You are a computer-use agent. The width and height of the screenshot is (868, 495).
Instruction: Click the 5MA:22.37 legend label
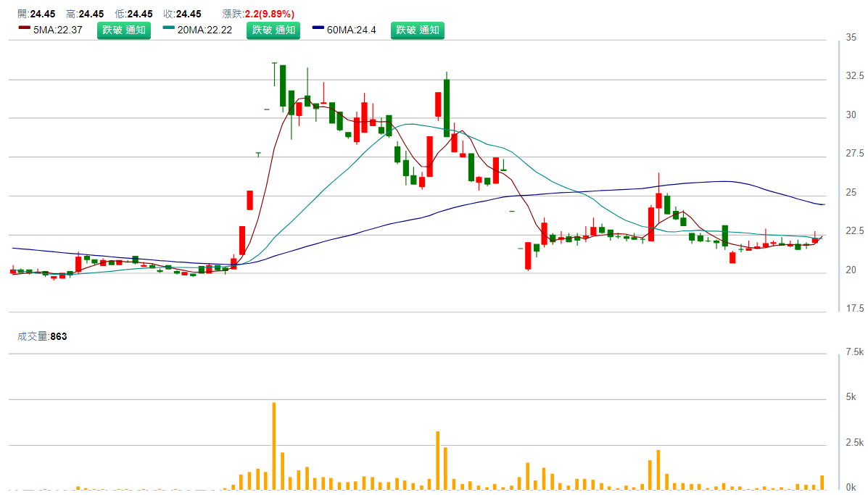(58, 30)
